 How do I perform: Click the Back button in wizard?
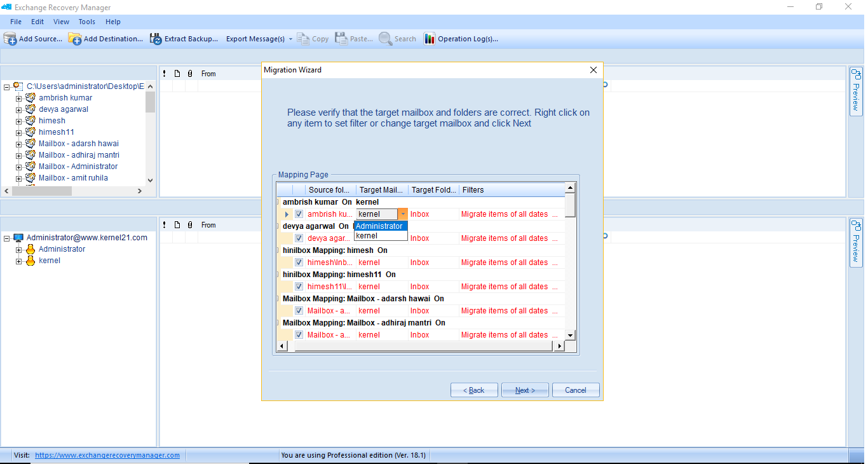click(x=474, y=390)
